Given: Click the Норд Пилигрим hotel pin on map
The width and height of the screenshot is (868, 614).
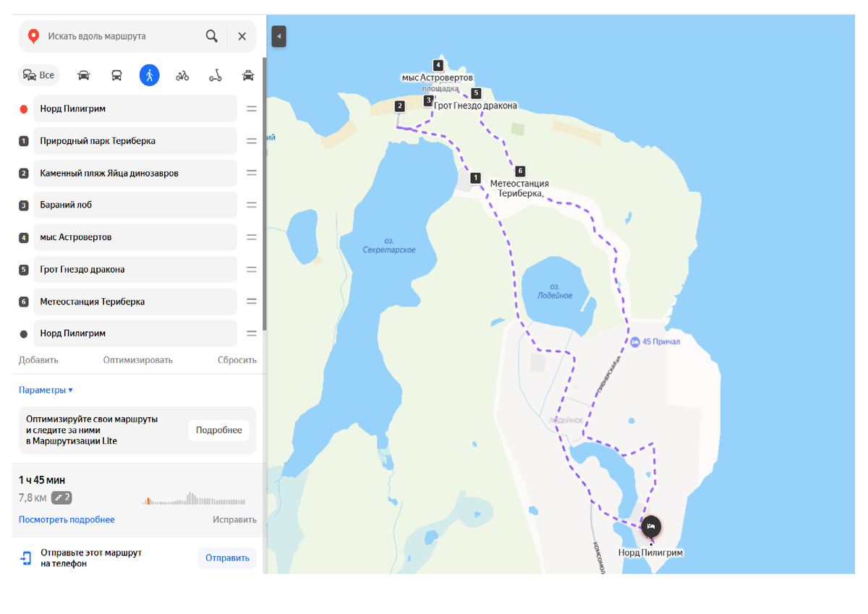Looking at the screenshot, I should click(x=651, y=526).
